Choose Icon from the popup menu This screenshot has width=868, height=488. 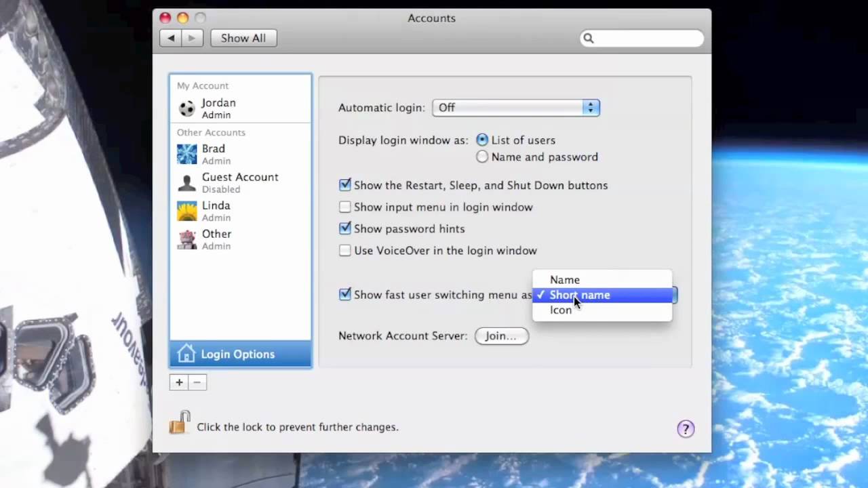pos(602,310)
